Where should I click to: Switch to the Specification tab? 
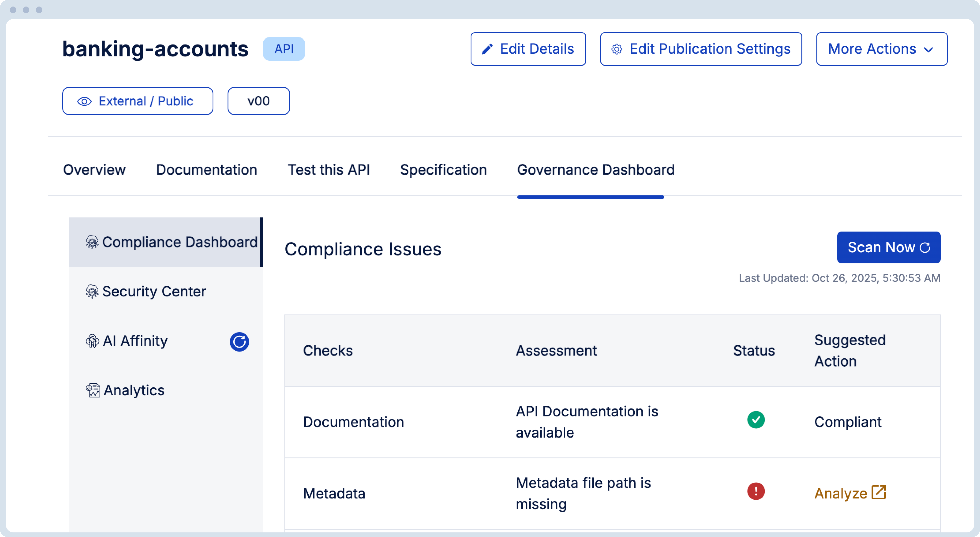(443, 170)
